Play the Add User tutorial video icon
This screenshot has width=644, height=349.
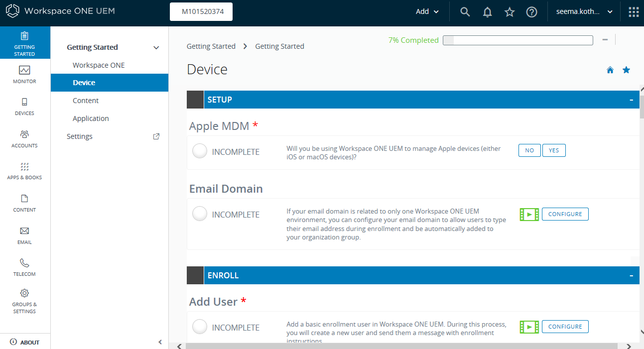529,327
